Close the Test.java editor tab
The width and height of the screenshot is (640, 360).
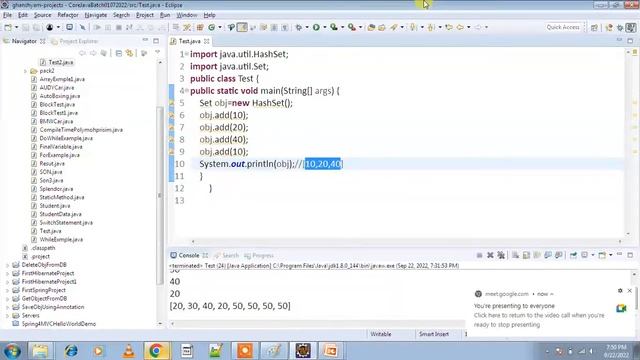[x=207, y=41]
